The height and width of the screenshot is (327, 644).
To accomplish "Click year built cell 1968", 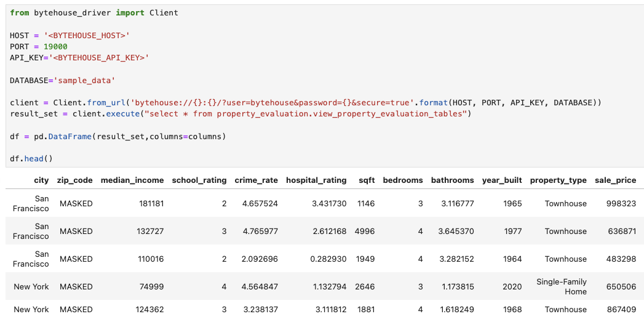I will click(x=512, y=309).
